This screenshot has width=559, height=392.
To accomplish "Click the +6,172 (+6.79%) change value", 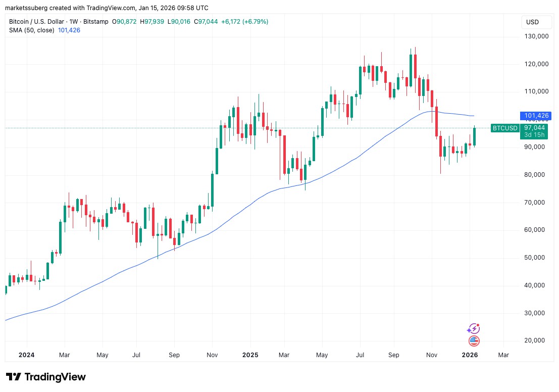I will (x=244, y=21).
